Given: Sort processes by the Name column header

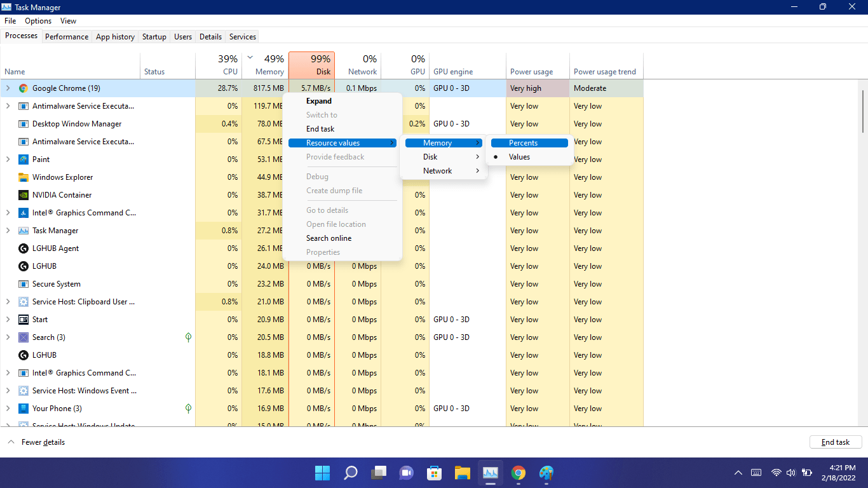Looking at the screenshot, I should [x=70, y=65].
